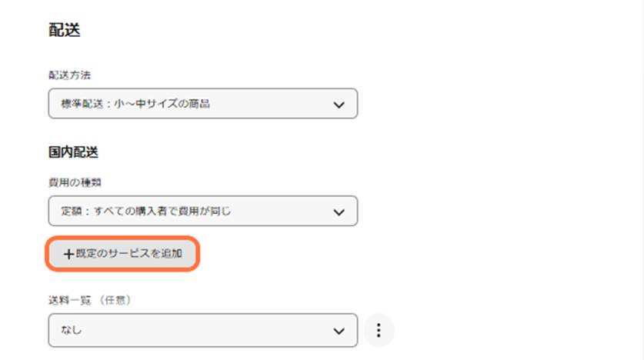
Task: Click the 費用の種類 field label
Action: pos(75,182)
